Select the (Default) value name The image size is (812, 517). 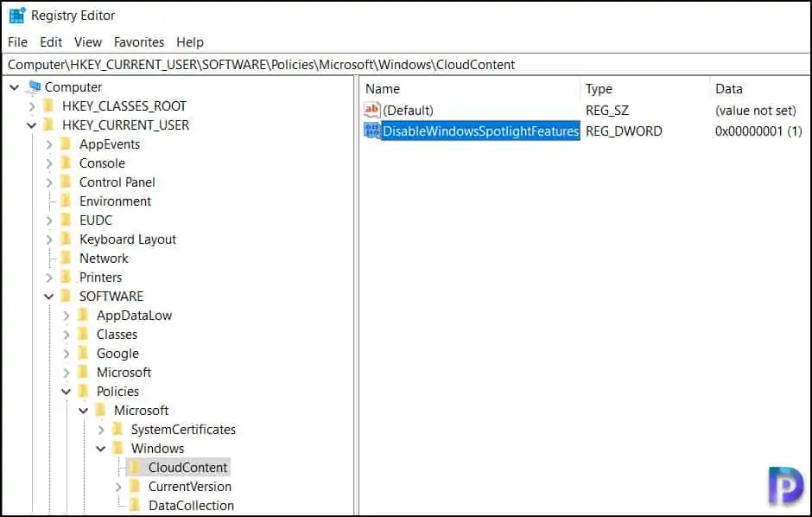408,111
